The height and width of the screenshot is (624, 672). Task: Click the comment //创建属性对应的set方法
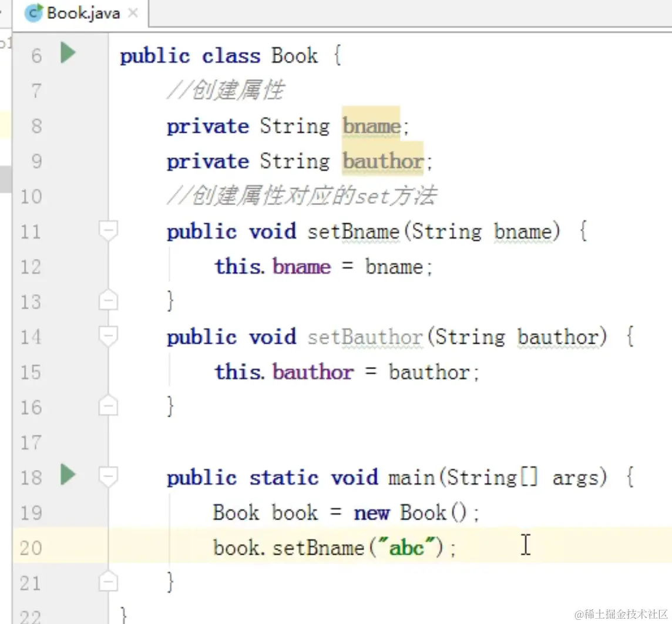(x=302, y=196)
